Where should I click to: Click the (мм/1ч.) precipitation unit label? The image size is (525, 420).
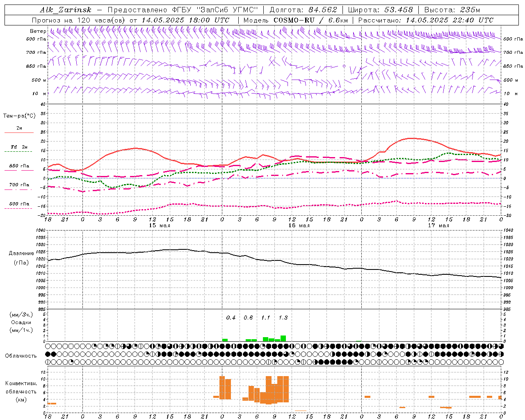(x=21, y=330)
